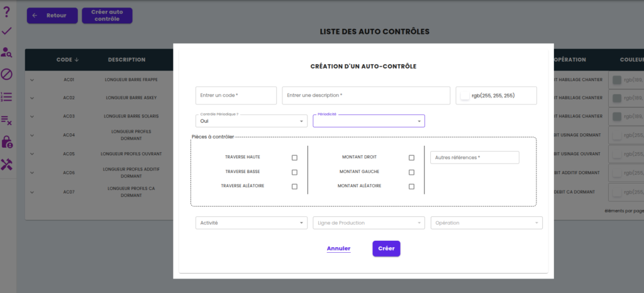Sort by the CODE column header
This screenshot has width=644, height=293.
click(x=68, y=60)
